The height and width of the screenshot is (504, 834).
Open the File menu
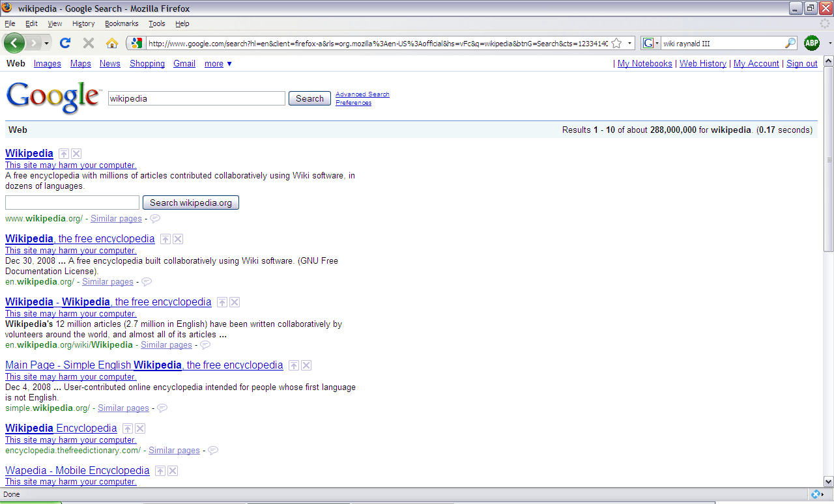coord(10,23)
